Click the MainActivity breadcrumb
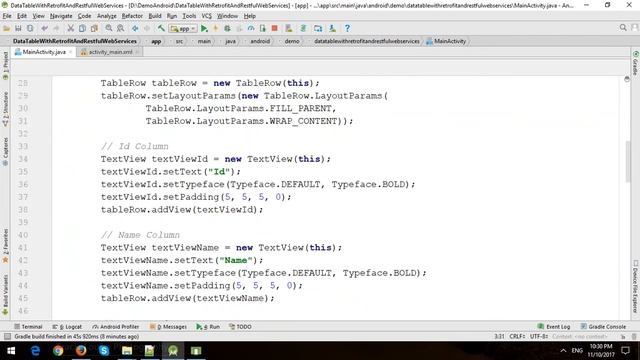 tap(446, 41)
